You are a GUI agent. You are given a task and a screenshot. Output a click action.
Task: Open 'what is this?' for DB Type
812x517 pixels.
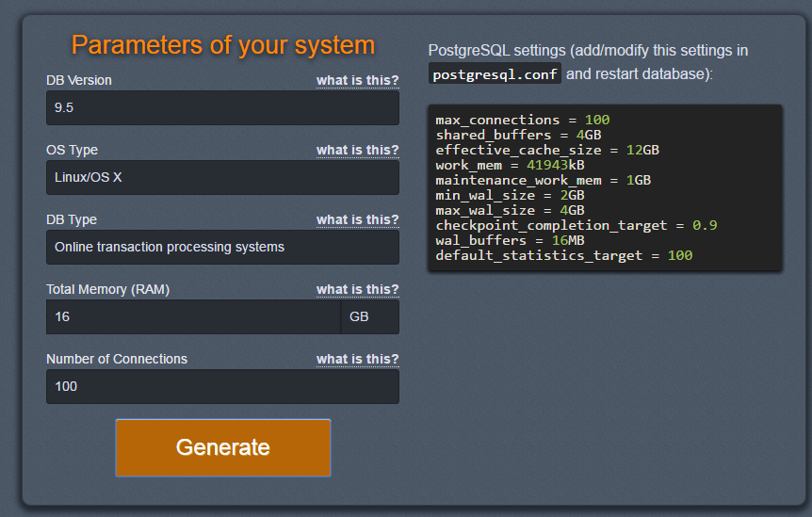coord(358,219)
